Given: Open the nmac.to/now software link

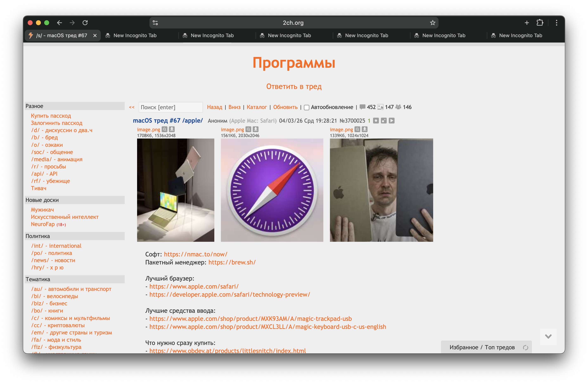Looking at the screenshot, I should (x=196, y=254).
